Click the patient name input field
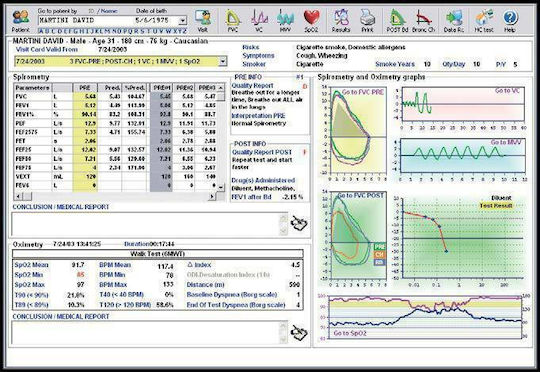 (x=85, y=20)
